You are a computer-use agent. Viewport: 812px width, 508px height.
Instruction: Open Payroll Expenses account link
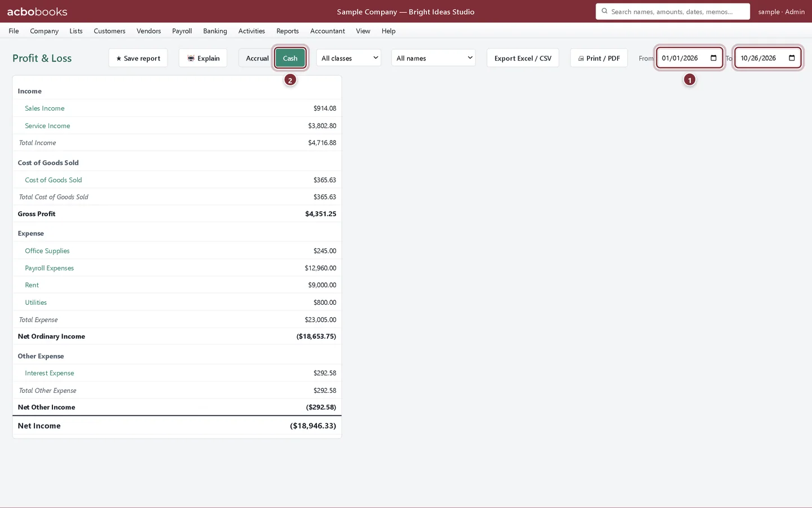tap(50, 268)
